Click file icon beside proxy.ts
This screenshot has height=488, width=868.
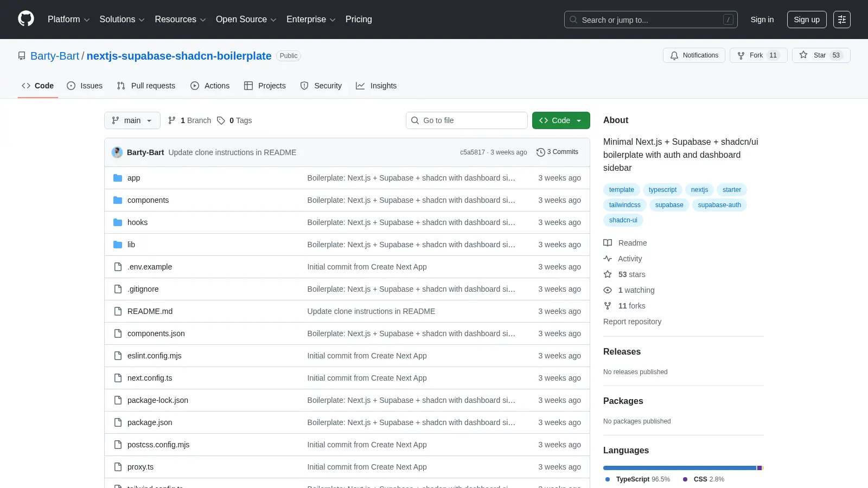tap(118, 467)
